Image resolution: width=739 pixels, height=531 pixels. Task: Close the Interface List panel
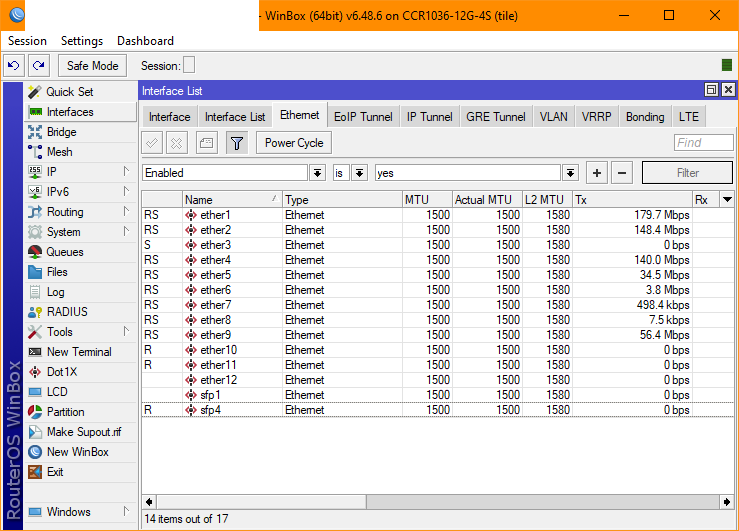(728, 90)
